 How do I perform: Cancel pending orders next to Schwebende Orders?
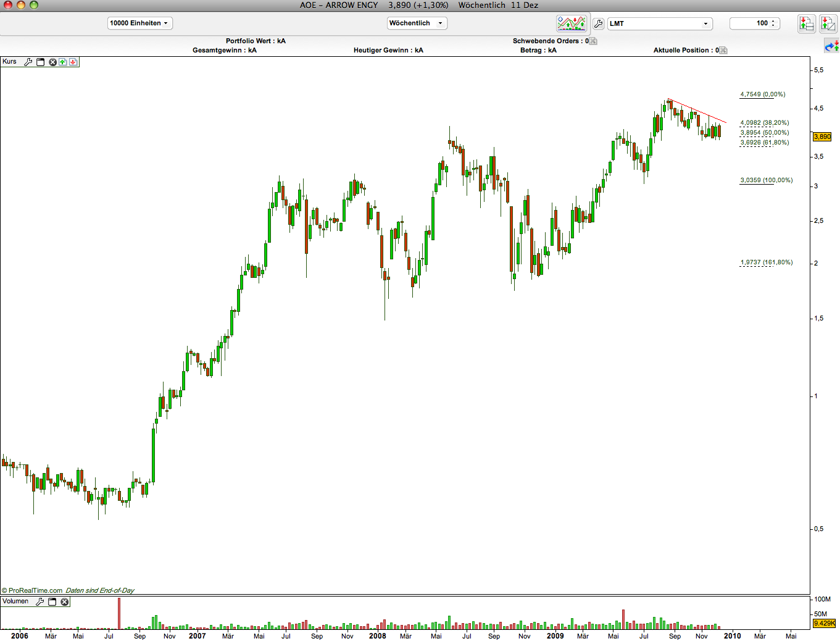pos(593,41)
